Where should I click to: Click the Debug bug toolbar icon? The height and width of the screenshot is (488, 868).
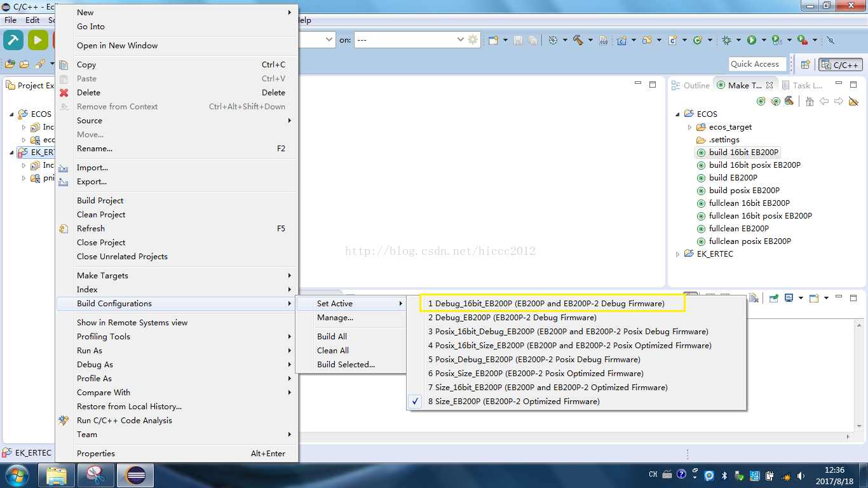click(x=727, y=40)
